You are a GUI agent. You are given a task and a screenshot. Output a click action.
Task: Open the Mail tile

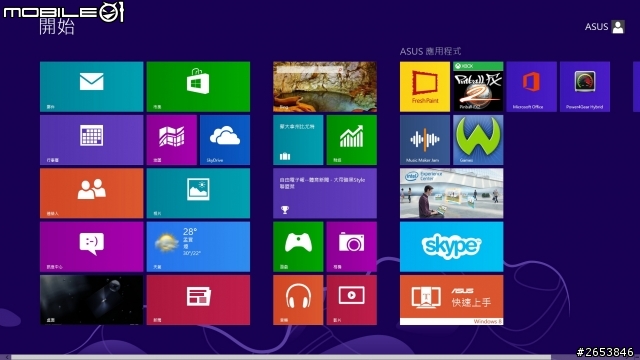(x=91, y=87)
